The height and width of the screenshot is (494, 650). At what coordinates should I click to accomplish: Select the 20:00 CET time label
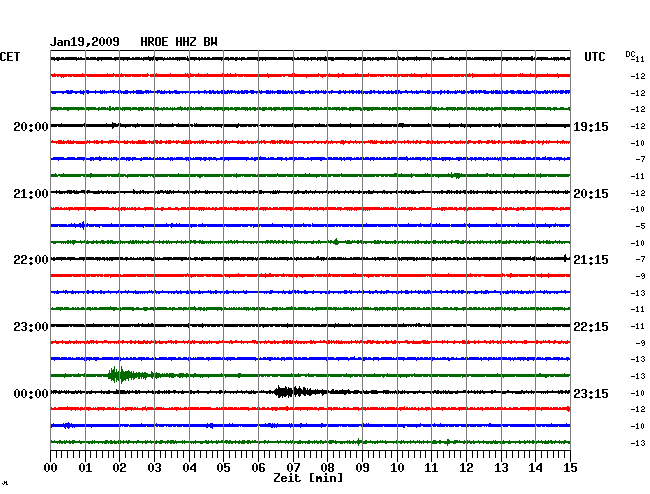click(31, 126)
